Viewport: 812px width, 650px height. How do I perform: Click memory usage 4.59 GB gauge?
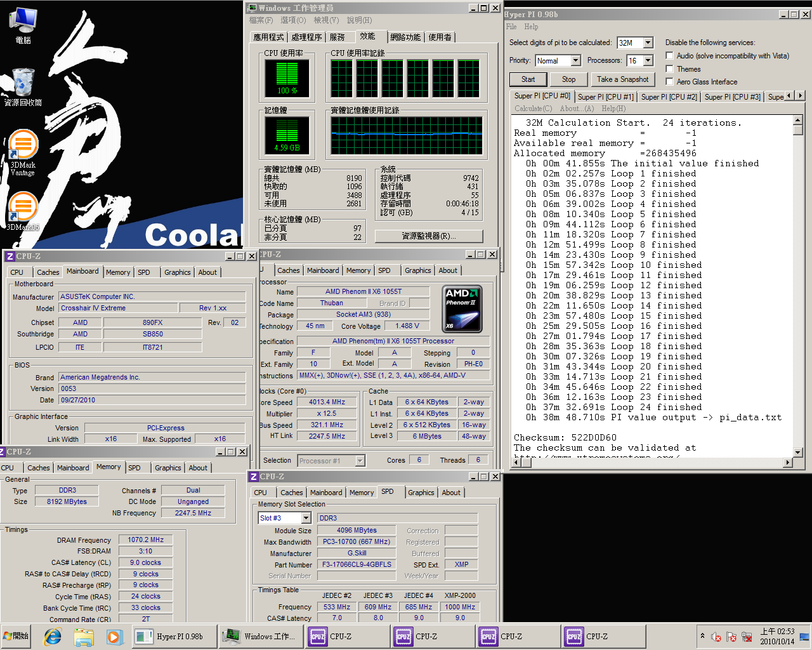(x=287, y=135)
